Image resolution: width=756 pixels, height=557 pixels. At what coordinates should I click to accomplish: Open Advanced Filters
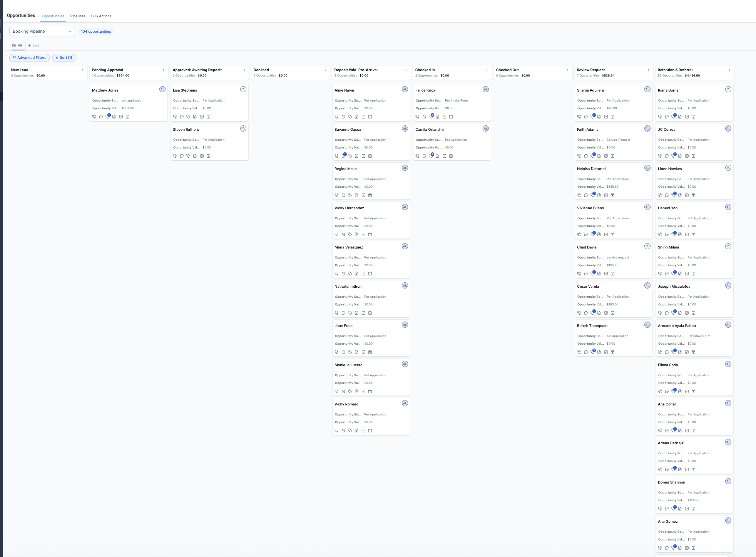coord(29,58)
